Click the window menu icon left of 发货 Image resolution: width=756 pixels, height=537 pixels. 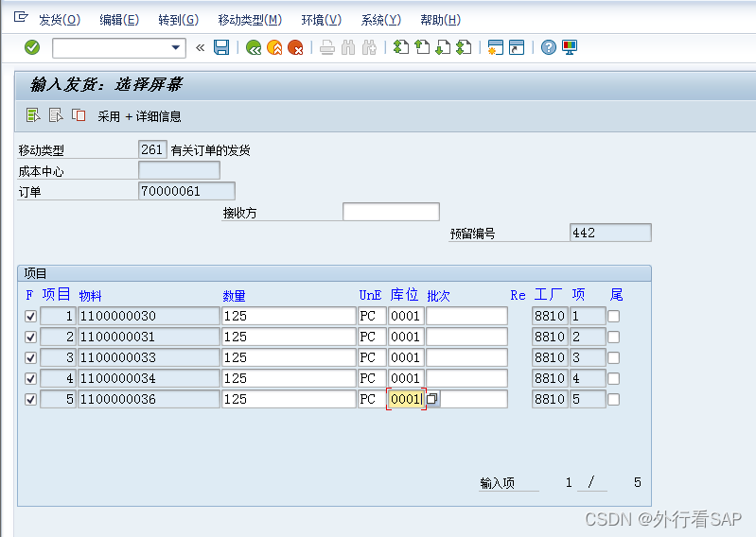(21, 17)
